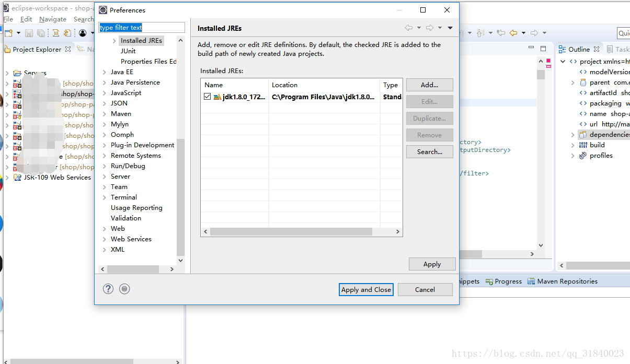Click the Help question mark icon in Preferences

(x=108, y=289)
